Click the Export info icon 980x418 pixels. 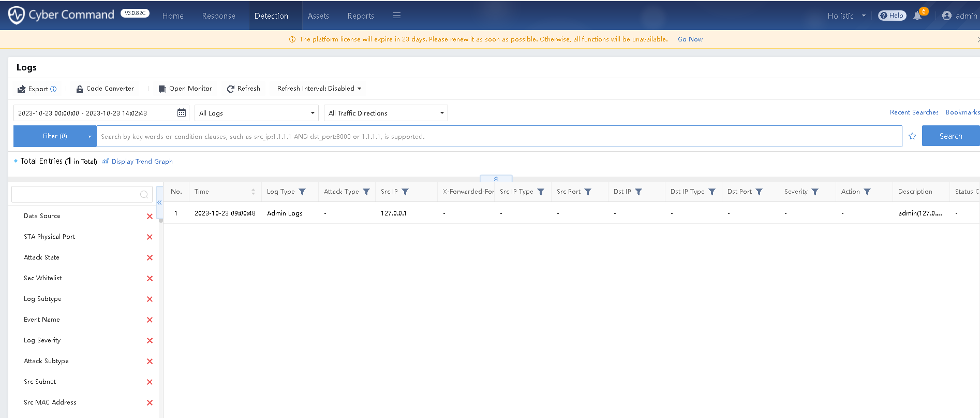[x=53, y=89]
